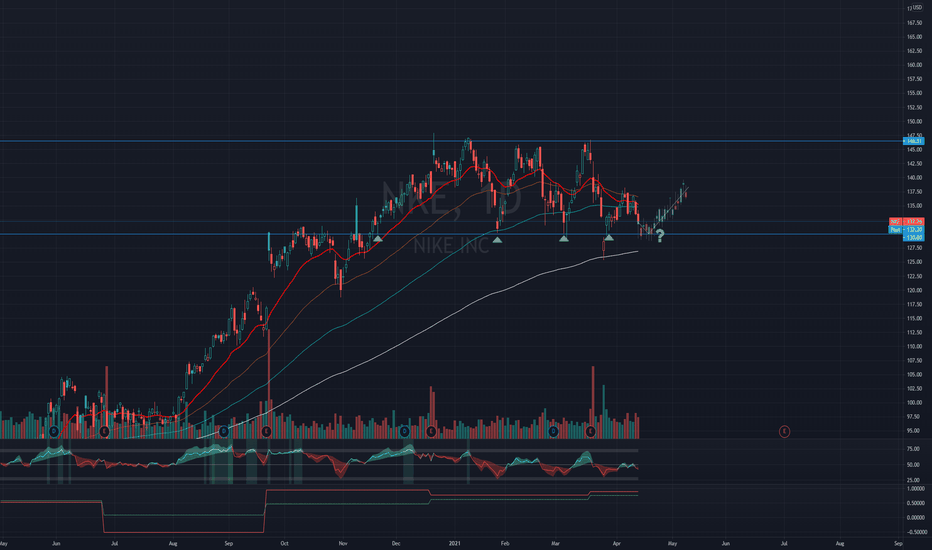This screenshot has width=932, height=550.
Task: Open the upcoming earnings marker at July 2021
Action: (785, 431)
